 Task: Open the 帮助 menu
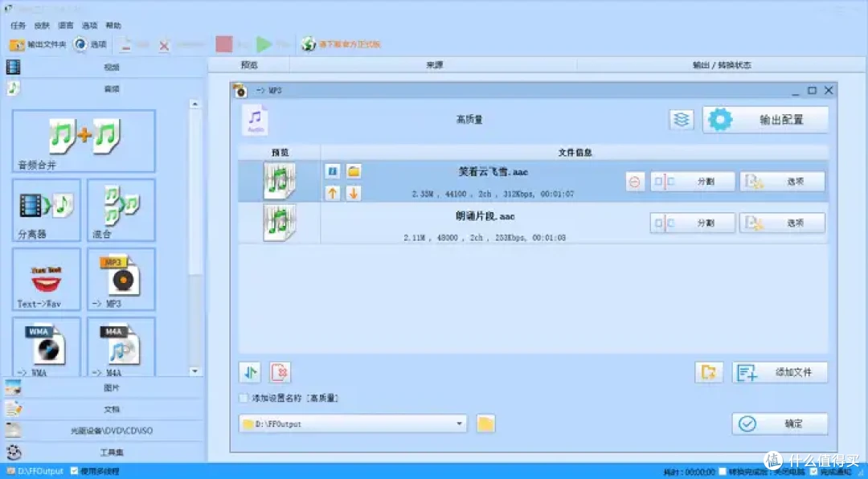click(x=113, y=26)
